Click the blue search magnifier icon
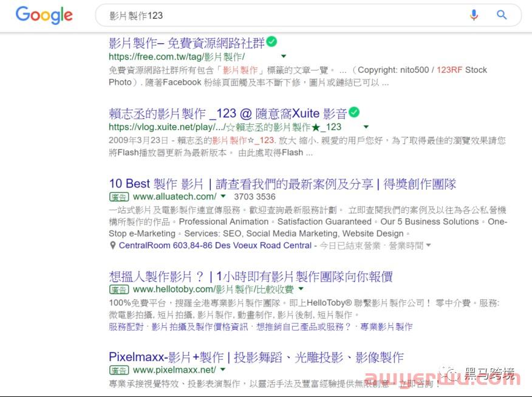 (502, 15)
